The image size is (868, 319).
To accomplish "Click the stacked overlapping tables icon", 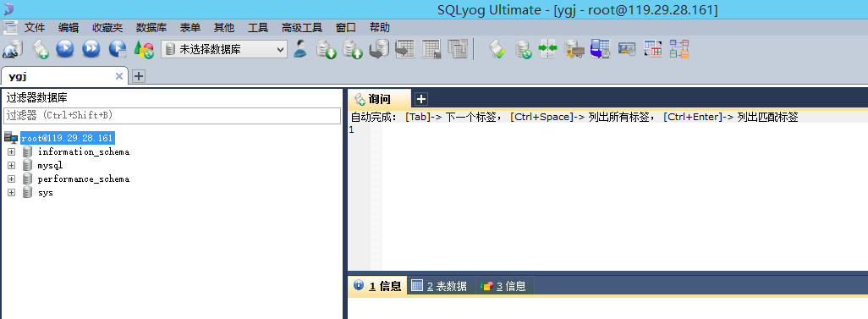I will click(458, 49).
